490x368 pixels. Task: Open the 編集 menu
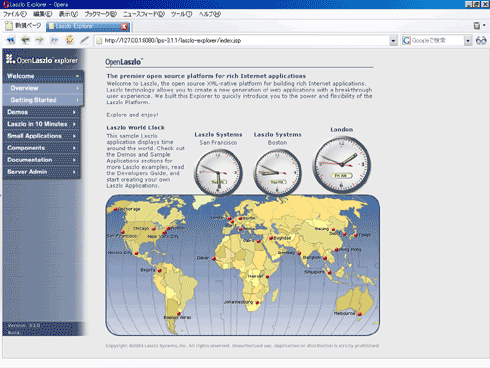[43, 14]
